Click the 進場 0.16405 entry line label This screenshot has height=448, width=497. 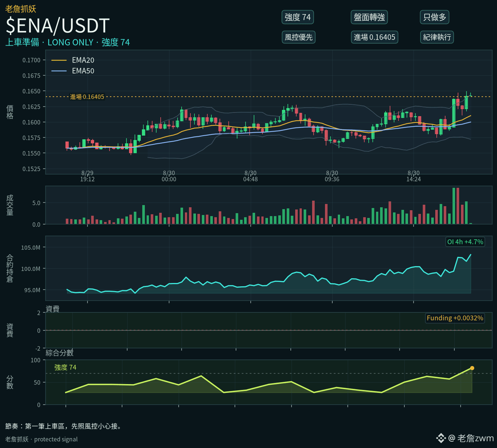pyautogui.click(x=87, y=97)
